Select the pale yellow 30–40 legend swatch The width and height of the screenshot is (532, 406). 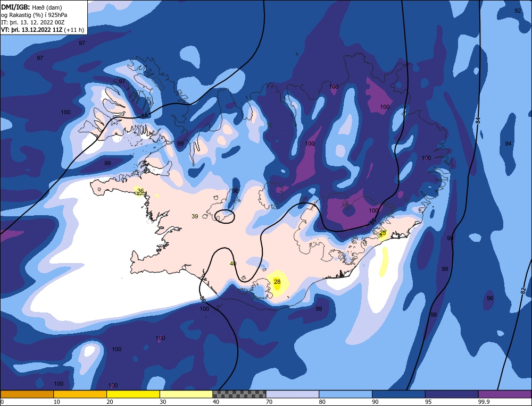click(186, 394)
